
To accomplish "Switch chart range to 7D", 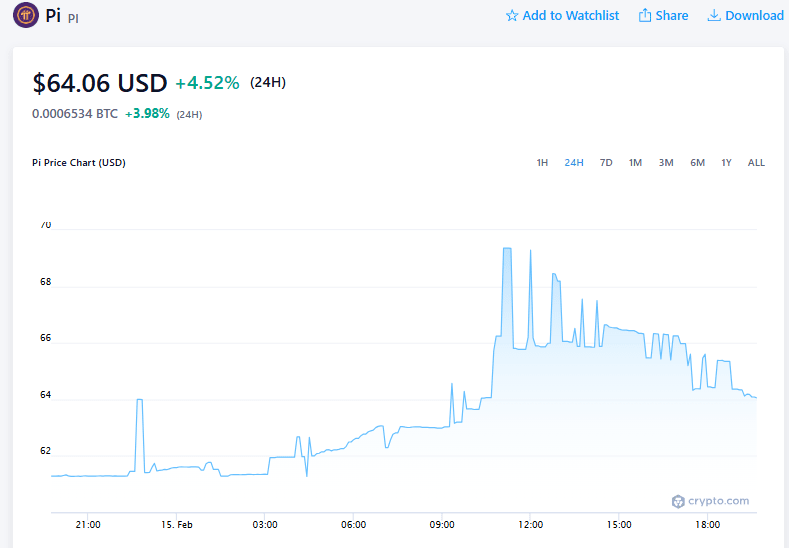I will coord(606,163).
